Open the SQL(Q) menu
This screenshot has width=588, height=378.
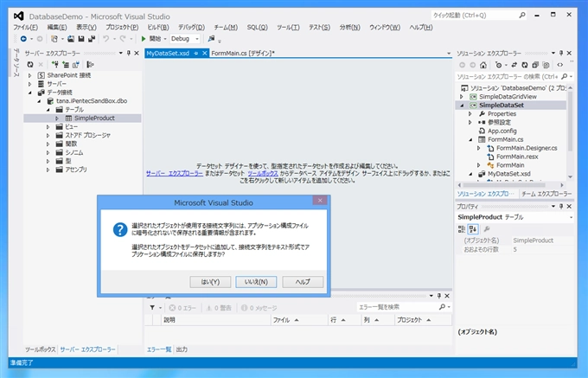click(x=258, y=28)
